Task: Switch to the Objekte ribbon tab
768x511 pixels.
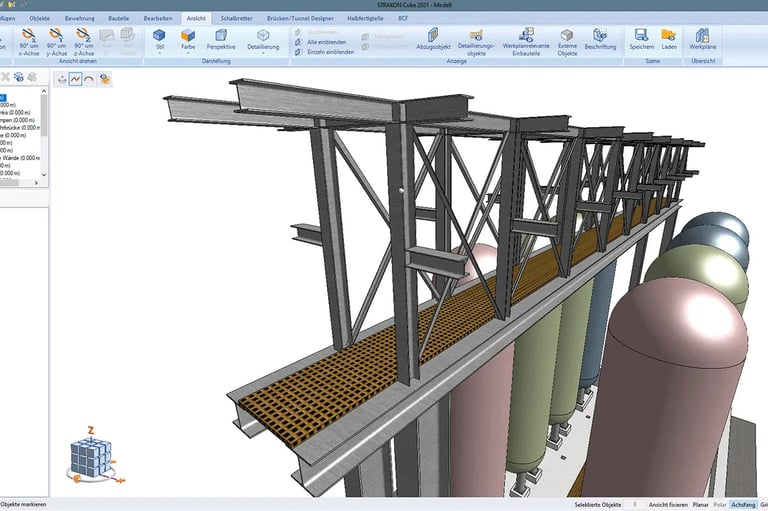Action: coord(40,18)
